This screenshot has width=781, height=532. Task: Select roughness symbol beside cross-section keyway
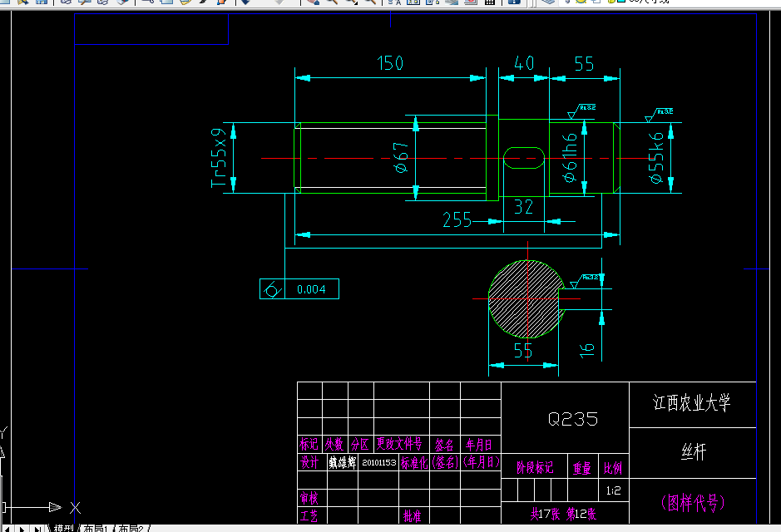coord(584,281)
